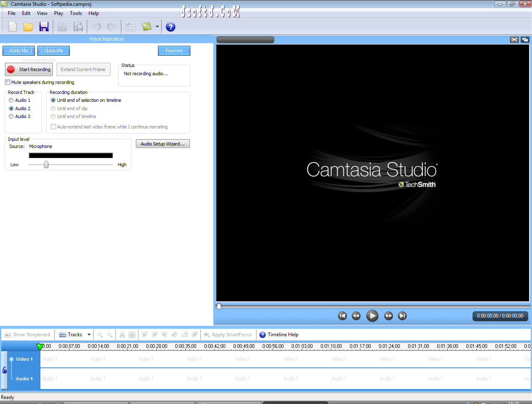Select Until end of clip option
The image size is (532, 404).
69,108
